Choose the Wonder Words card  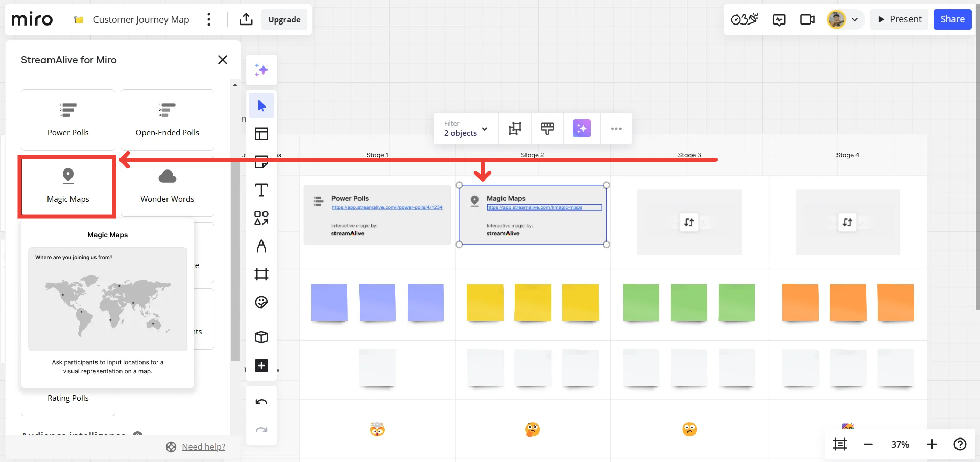click(168, 186)
